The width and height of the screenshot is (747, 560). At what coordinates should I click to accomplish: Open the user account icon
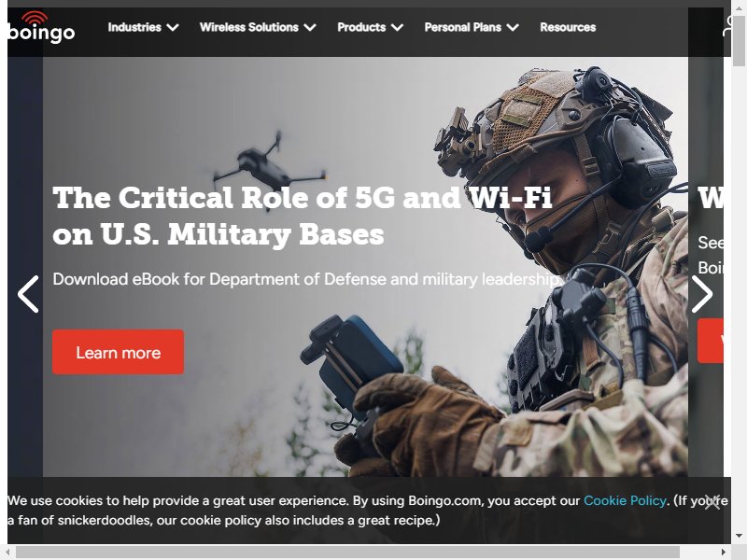pyautogui.click(x=728, y=26)
